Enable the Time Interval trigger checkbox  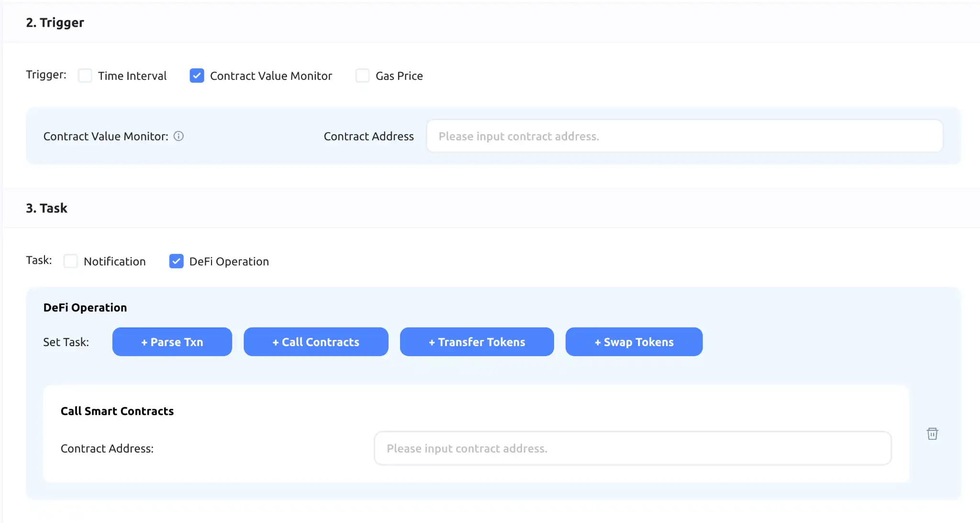coord(85,75)
